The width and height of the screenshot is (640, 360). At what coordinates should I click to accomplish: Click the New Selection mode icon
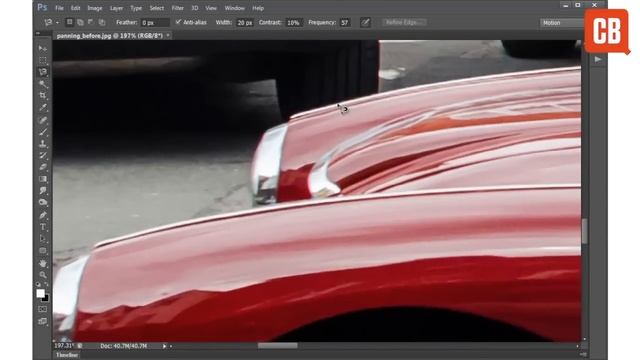pos(69,22)
